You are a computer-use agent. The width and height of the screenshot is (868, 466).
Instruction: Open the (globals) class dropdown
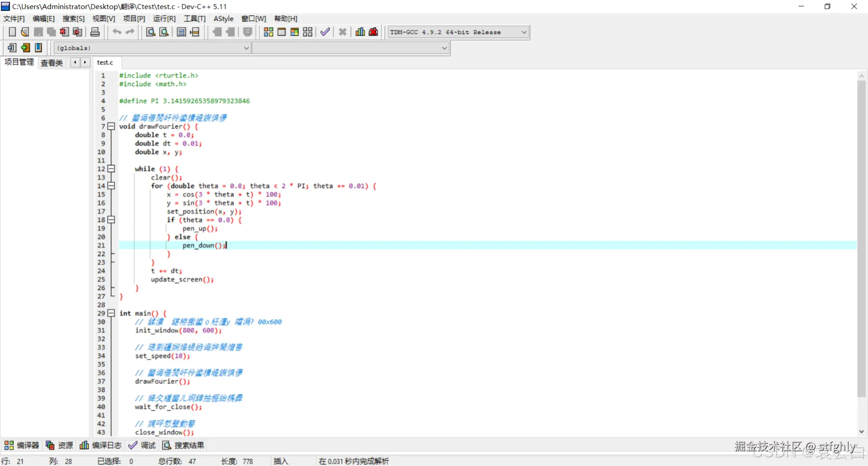point(152,48)
